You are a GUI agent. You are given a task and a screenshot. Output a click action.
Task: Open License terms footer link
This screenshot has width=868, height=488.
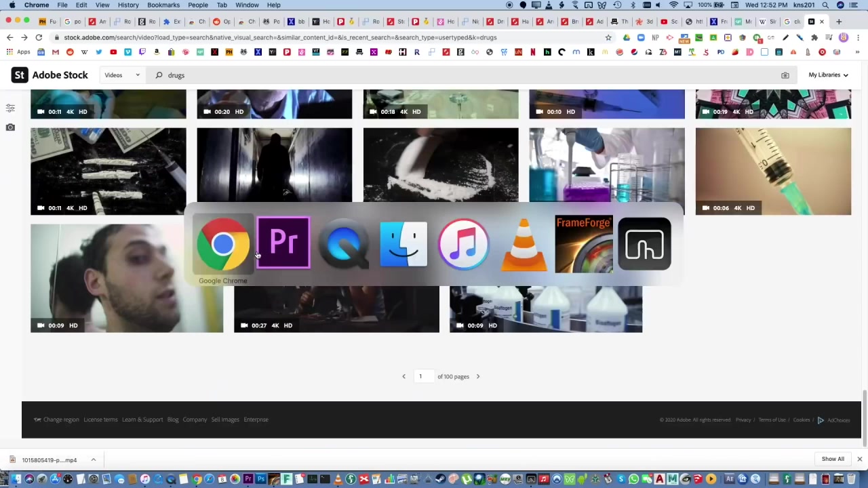click(x=100, y=420)
